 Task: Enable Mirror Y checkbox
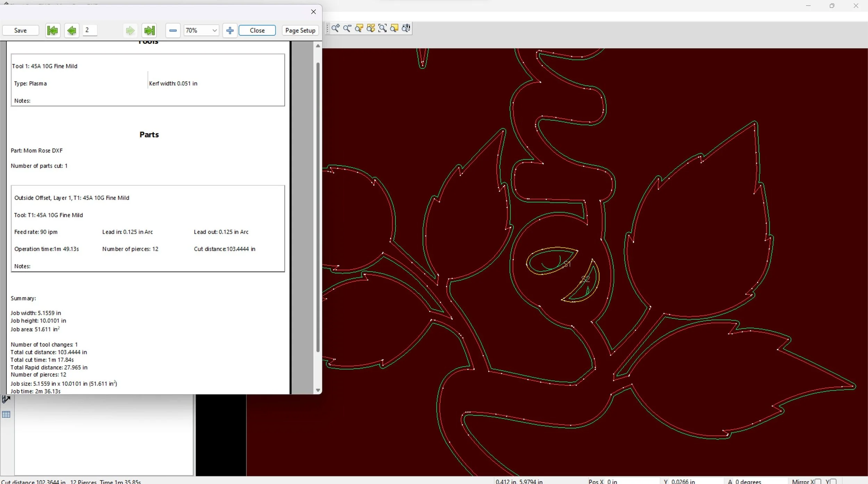833,481
